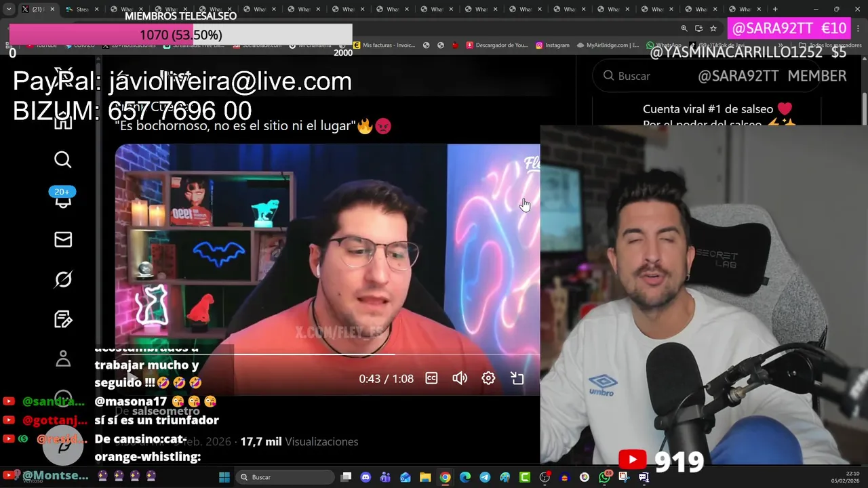Screen dimensions: 868x488
Task: Click the 0:43 / 1:08 video time display
Action: (x=386, y=379)
